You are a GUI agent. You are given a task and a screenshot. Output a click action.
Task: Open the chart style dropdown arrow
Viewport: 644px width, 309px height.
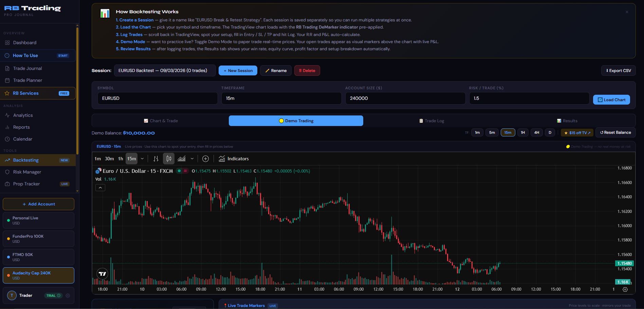click(x=192, y=159)
